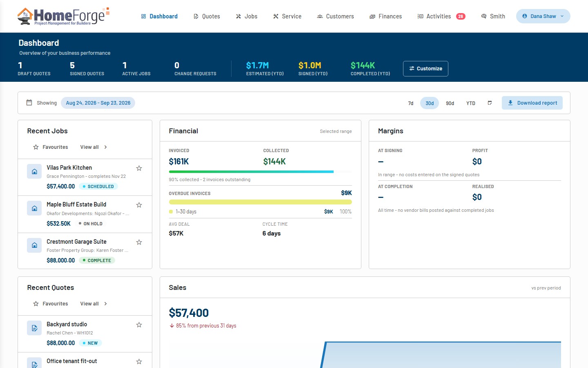Click the $9K overdue invoices total
Image resolution: width=588 pixels, height=368 pixels.
[x=346, y=193]
